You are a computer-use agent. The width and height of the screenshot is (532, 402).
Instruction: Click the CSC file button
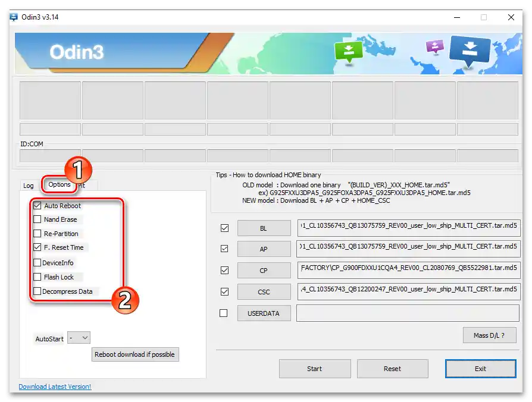pos(264,291)
